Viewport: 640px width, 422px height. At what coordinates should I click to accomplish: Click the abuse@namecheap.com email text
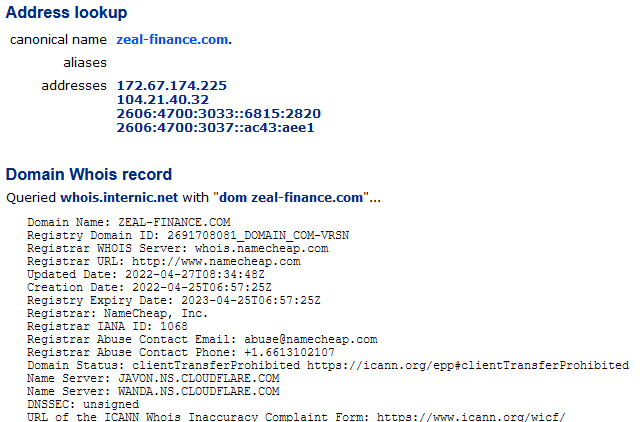pos(310,339)
